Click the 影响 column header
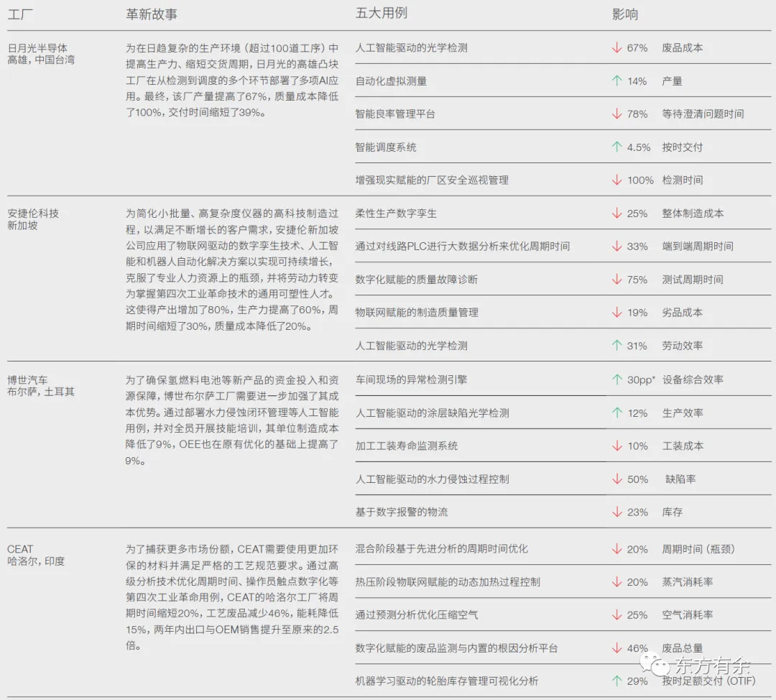Screen dimensions: 776x700 625,14
